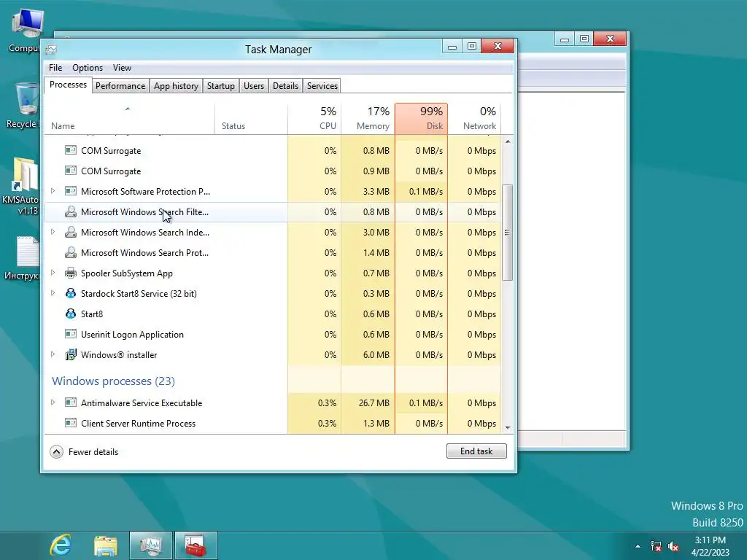The width and height of the screenshot is (747, 560).
Task: Switch to the Startup tab
Action: 220,86
